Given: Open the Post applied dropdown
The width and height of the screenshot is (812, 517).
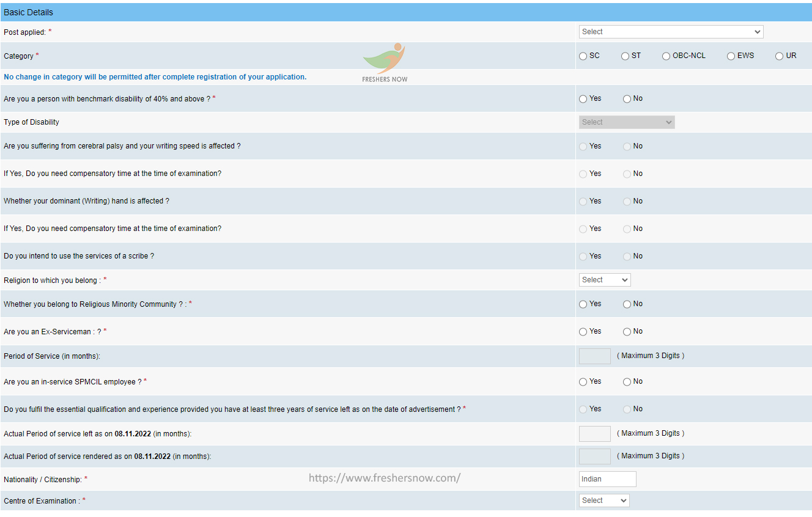Looking at the screenshot, I should pos(671,32).
